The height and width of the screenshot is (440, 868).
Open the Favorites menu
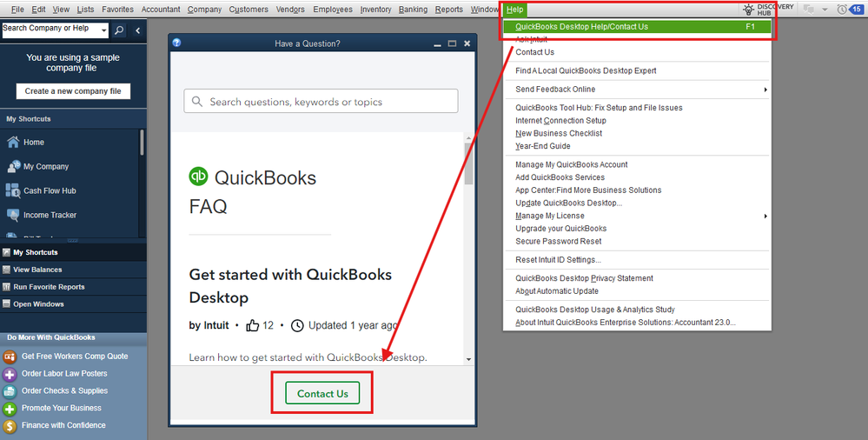tap(117, 10)
